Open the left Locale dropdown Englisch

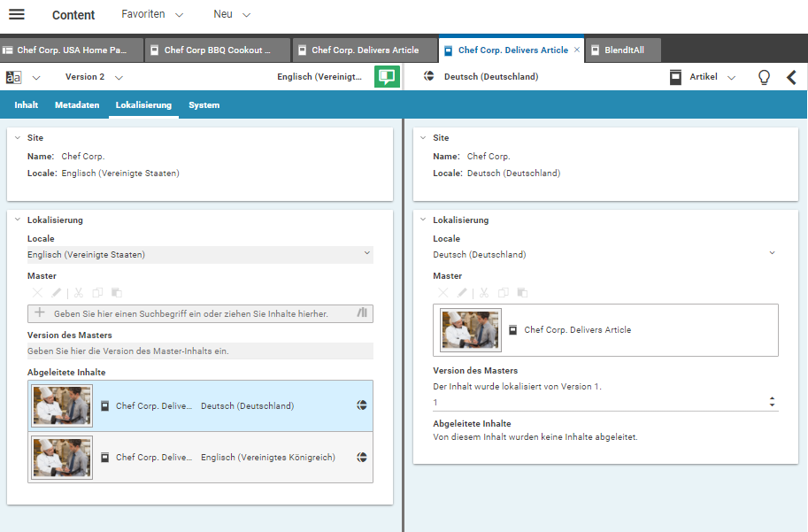[200, 255]
